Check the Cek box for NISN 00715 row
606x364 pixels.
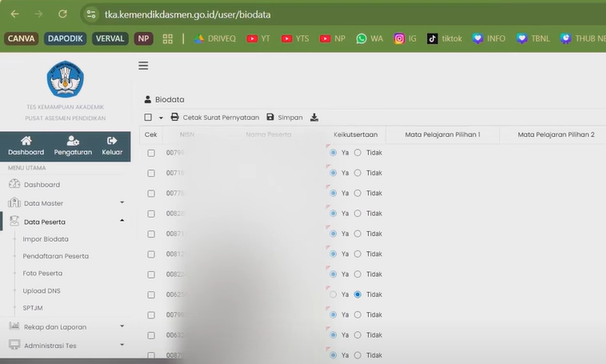coord(151,173)
